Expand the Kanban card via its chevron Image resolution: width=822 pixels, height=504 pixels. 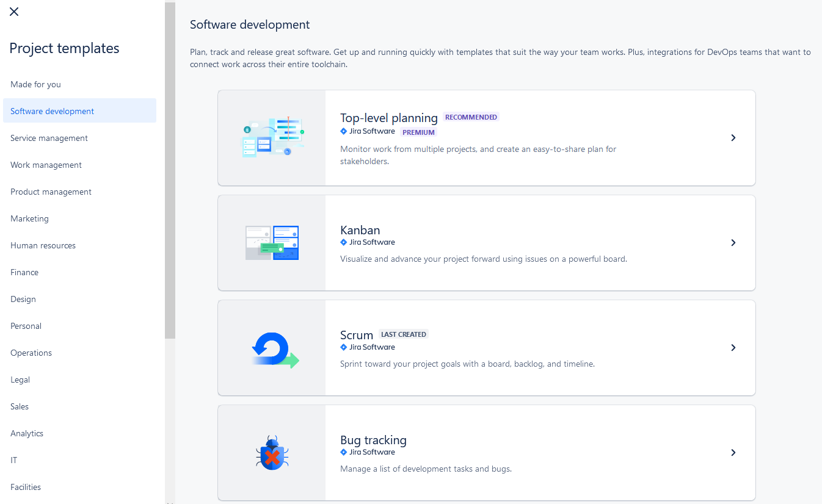coord(733,242)
